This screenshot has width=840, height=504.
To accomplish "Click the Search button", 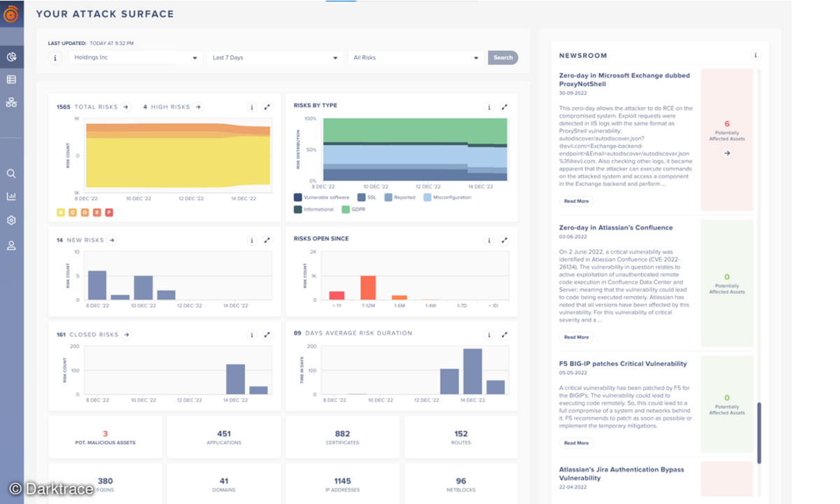I will point(503,57).
